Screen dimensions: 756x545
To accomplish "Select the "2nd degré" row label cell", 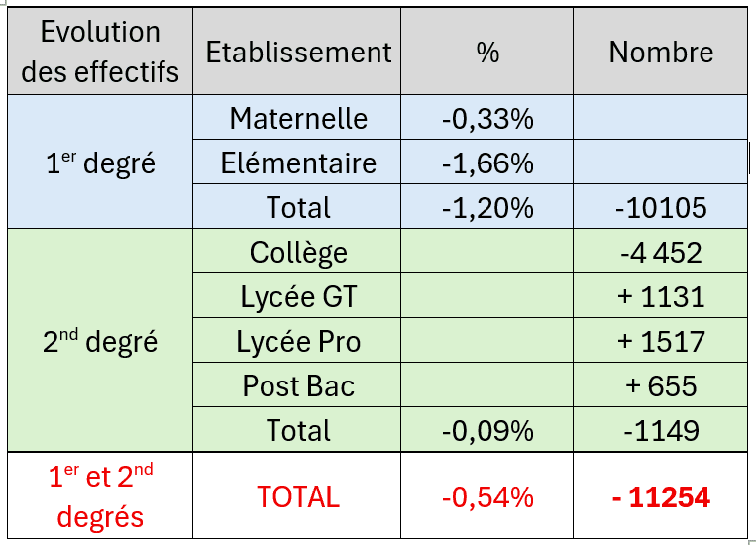I will tap(100, 342).
